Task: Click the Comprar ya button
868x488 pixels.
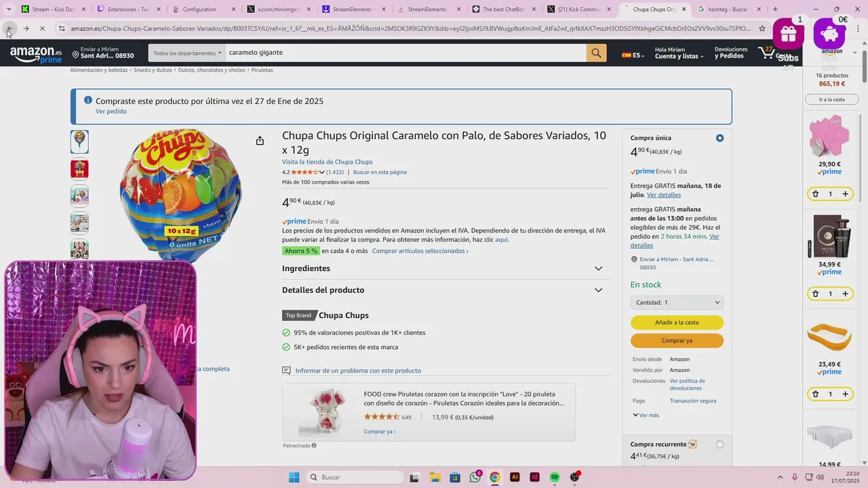Action: (677, 340)
